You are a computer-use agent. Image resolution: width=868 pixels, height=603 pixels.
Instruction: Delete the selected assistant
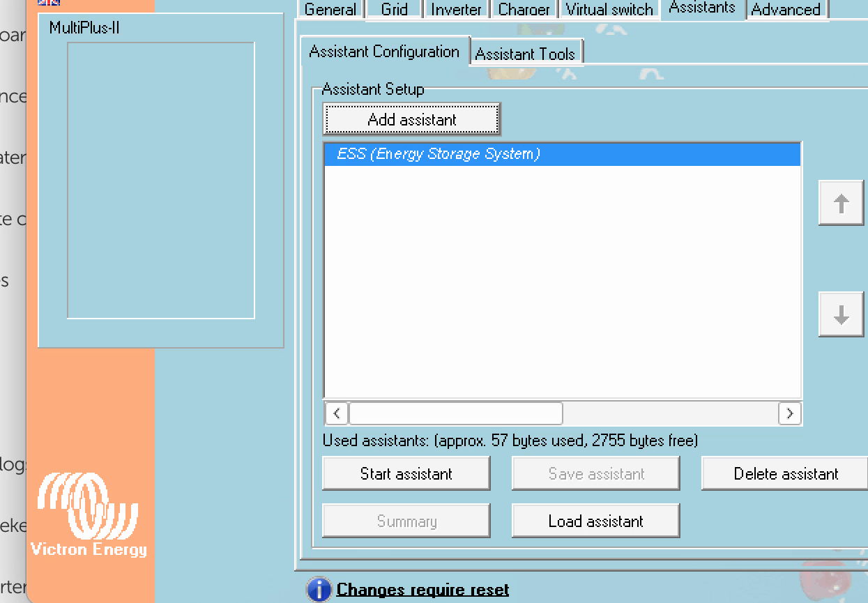pyautogui.click(x=786, y=474)
